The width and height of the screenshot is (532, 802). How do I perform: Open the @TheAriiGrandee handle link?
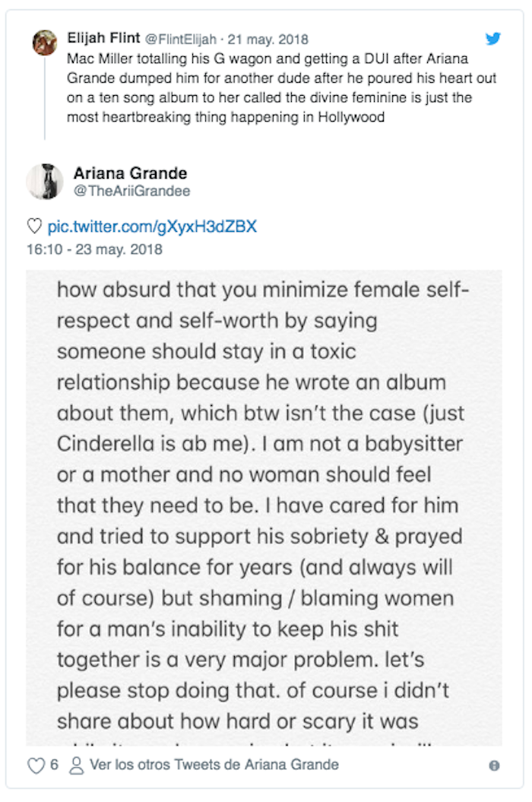click(x=132, y=191)
